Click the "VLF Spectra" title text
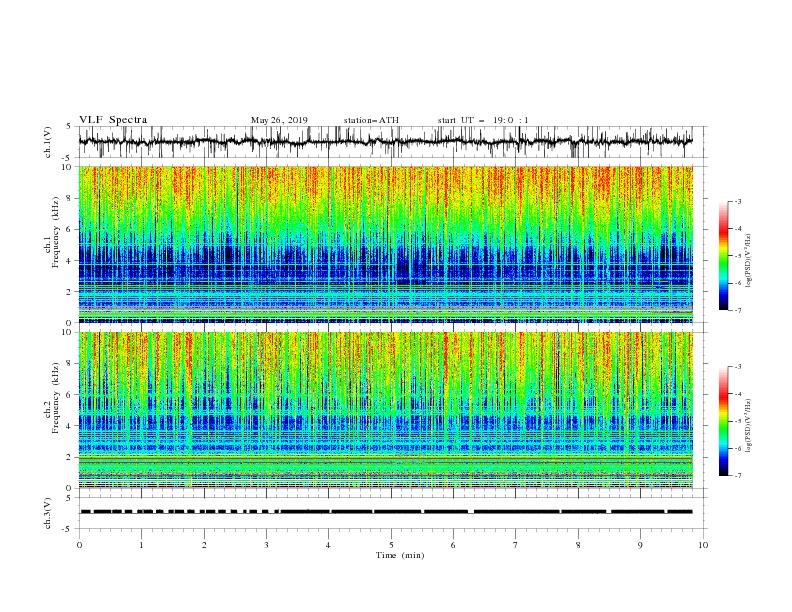Image resolution: width=792 pixels, height=612 pixels. [x=113, y=120]
